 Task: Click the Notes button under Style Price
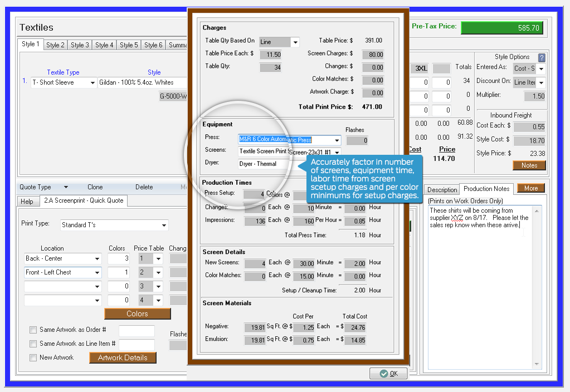(x=529, y=165)
